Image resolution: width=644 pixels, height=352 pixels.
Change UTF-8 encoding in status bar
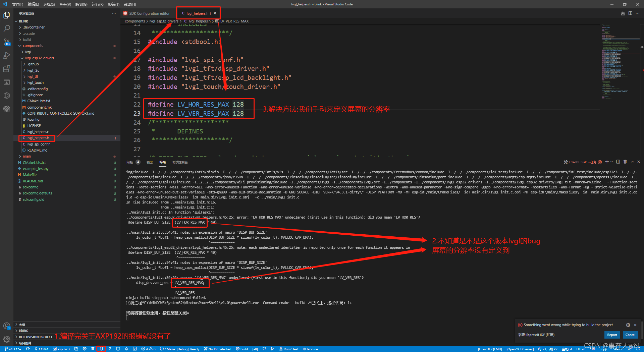[x=581, y=349]
